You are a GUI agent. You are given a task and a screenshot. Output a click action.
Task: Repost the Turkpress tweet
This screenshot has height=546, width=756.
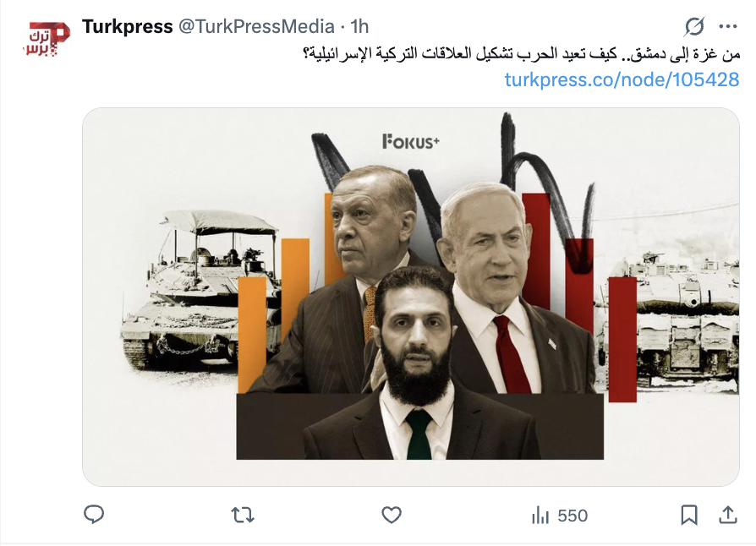pyautogui.click(x=243, y=516)
